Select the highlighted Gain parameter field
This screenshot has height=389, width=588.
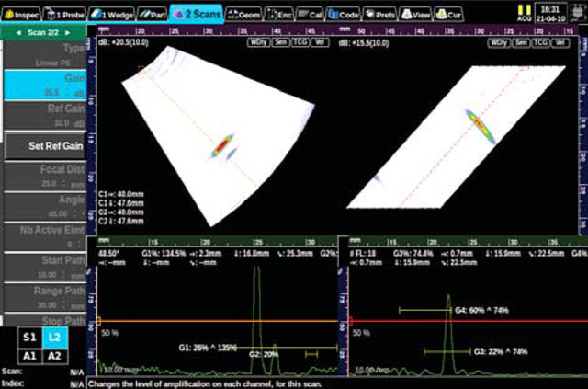pyautogui.click(x=43, y=86)
